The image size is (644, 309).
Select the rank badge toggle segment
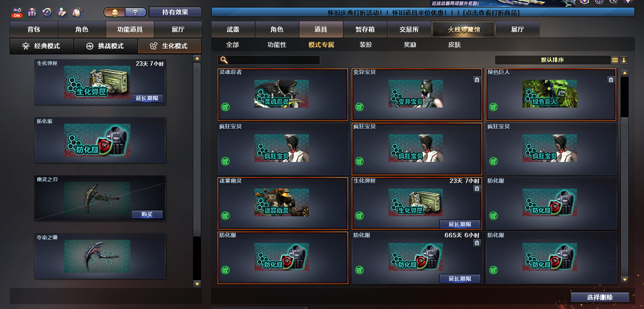click(135, 12)
